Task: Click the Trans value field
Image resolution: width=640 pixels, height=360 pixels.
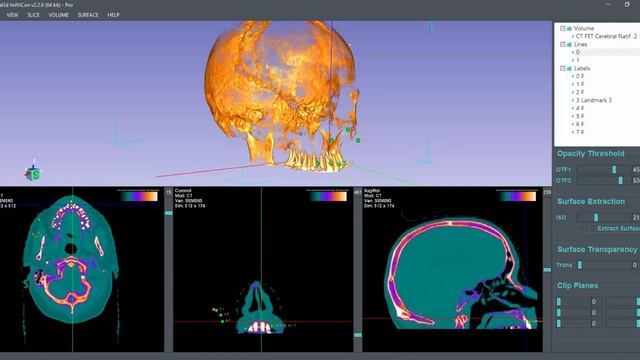Action: click(636, 265)
